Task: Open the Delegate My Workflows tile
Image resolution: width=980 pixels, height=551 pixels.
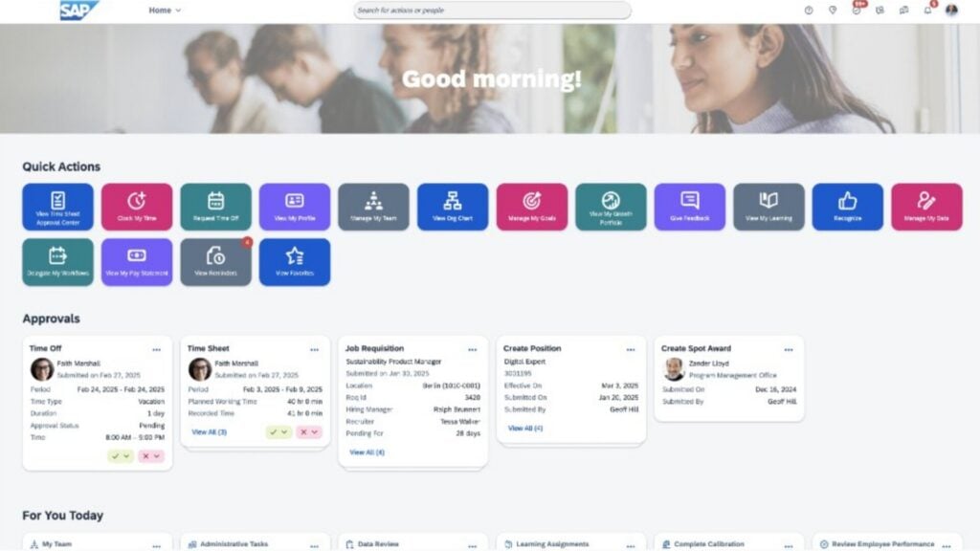Action: click(x=57, y=262)
